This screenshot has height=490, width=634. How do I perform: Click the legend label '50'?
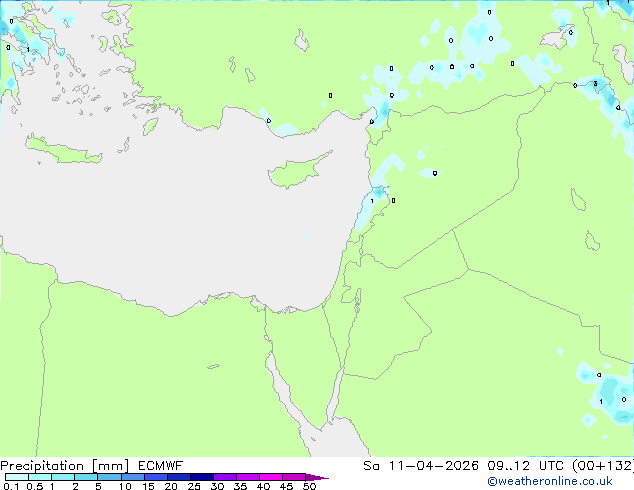click(309, 486)
